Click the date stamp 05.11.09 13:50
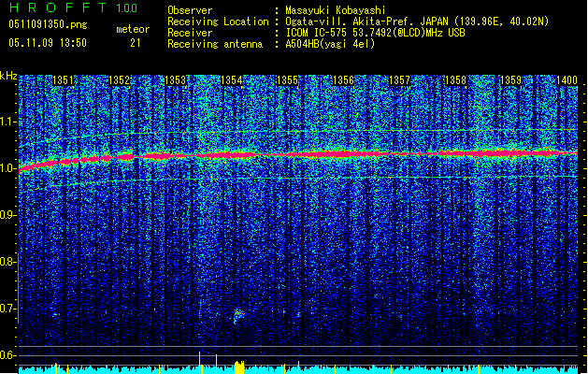The image size is (588, 374). coord(48,43)
